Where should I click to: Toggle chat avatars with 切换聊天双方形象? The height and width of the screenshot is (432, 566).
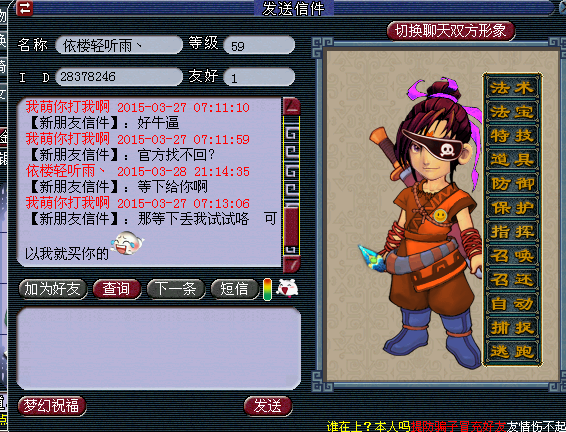click(x=451, y=31)
